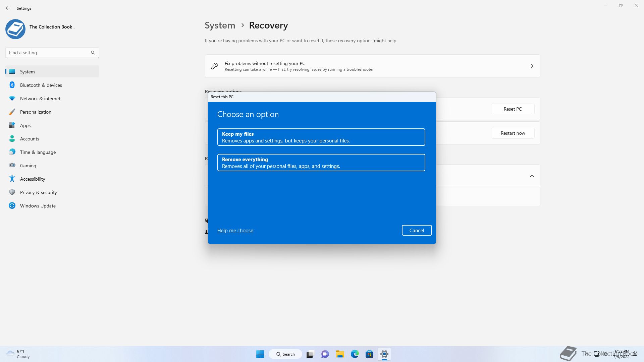Collapse the related support section chevron
Viewport: 644px width, 362px height.
pos(532,176)
